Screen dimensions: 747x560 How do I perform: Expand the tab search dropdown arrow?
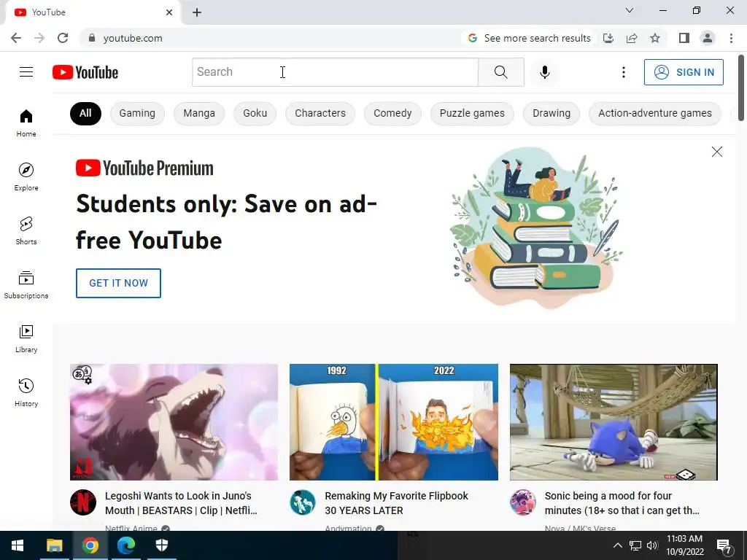click(x=630, y=10)
